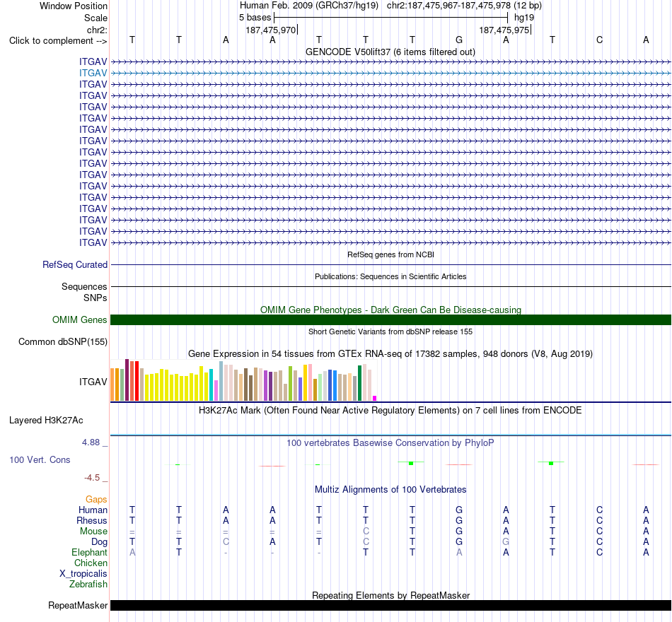Click the Gaps label in Multiz track
The height and width of the screenshot is (622, 672).
[x=96, y=500]
